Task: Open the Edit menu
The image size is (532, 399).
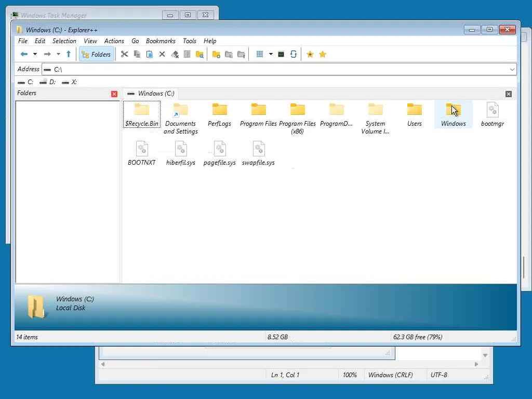Action: [39, 41]
